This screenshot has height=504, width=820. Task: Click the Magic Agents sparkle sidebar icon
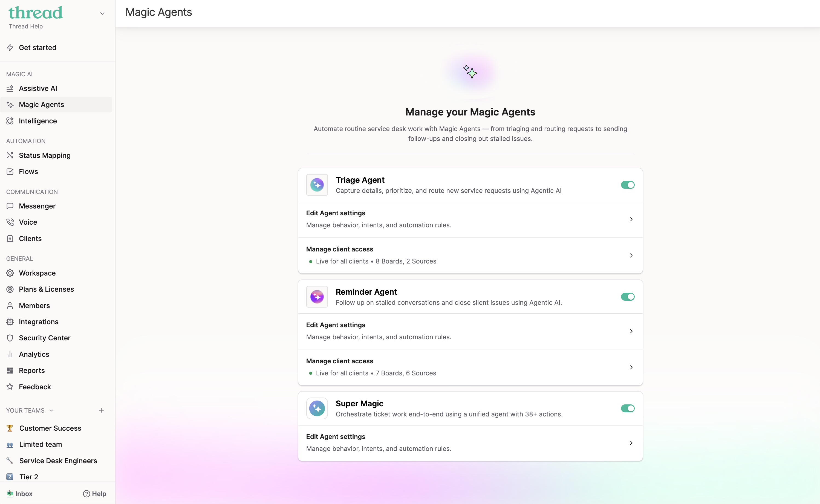pos(10,105)
